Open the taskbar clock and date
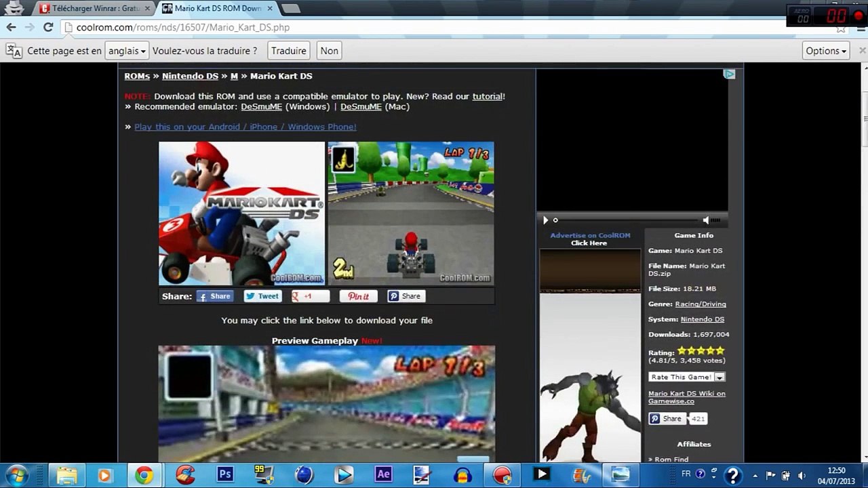 point(837,475)
